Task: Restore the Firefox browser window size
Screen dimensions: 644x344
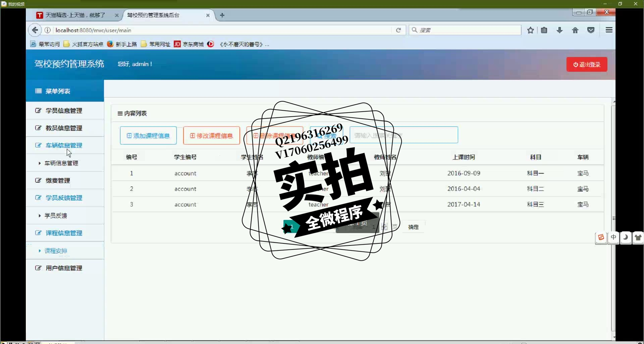Action: click(x=590, y=12)
